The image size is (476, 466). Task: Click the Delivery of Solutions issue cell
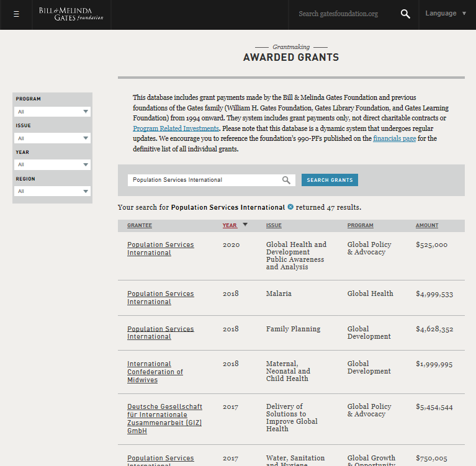coord(292,418)
